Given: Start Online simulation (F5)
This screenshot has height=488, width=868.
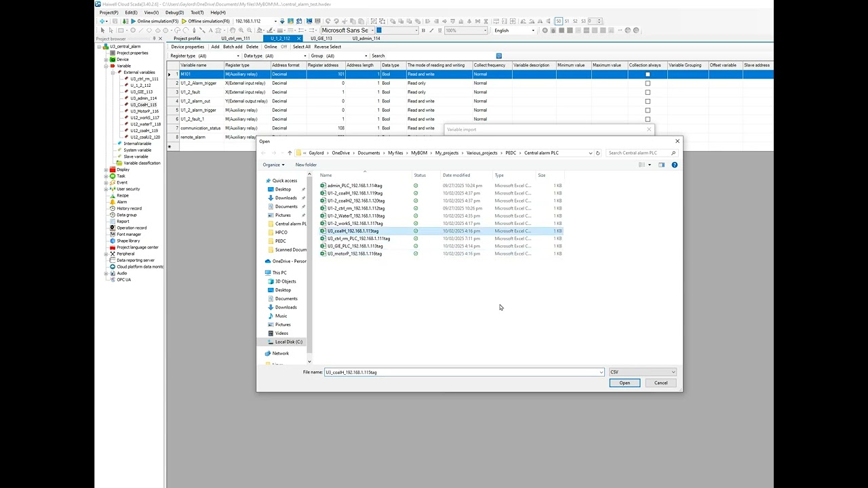Looking at the screenshot, I should (x=155, y=21).
